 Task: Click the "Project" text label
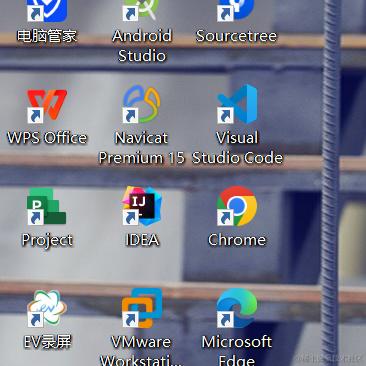(x=47, y=241)
